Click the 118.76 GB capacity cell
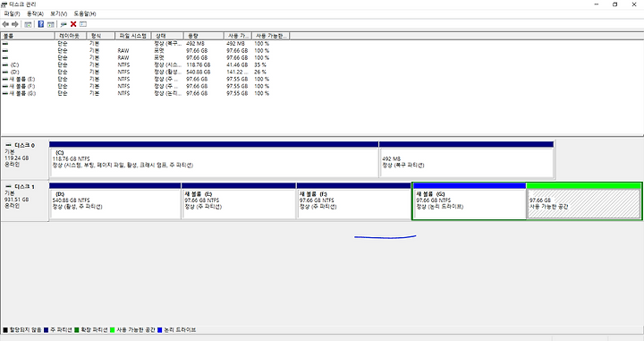Screen dimensions: 644x341 coord(199,65)
